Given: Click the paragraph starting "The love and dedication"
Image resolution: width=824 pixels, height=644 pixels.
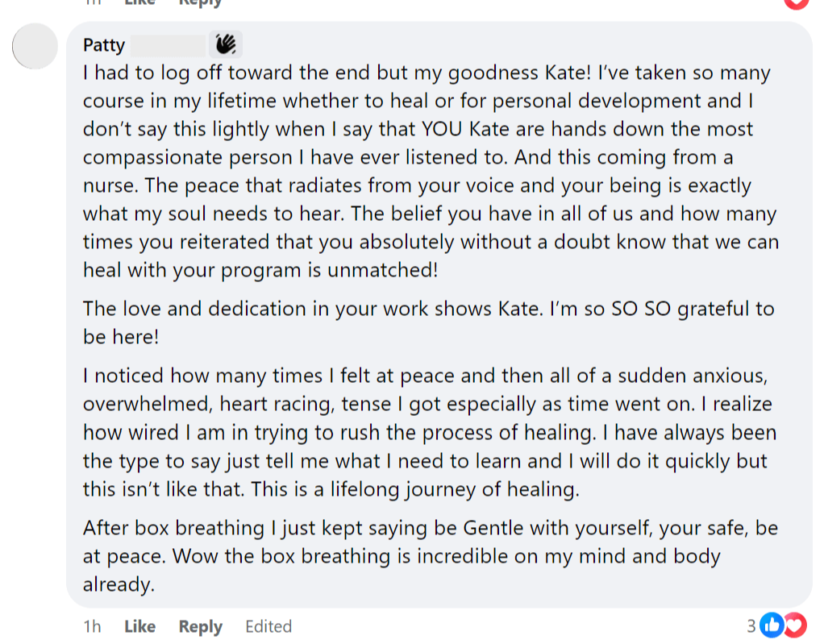Looking at the screenshot, I should click(x=427, y=322).
